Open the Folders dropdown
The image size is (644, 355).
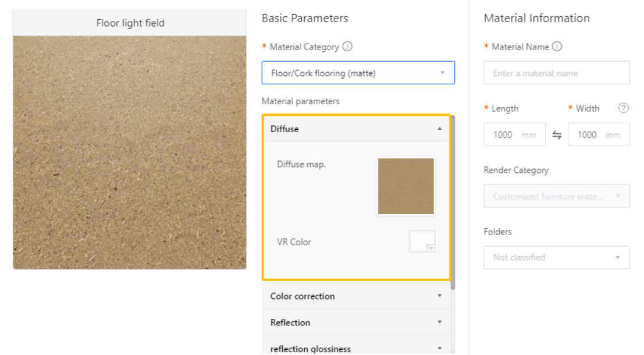(x=556, y=257)
